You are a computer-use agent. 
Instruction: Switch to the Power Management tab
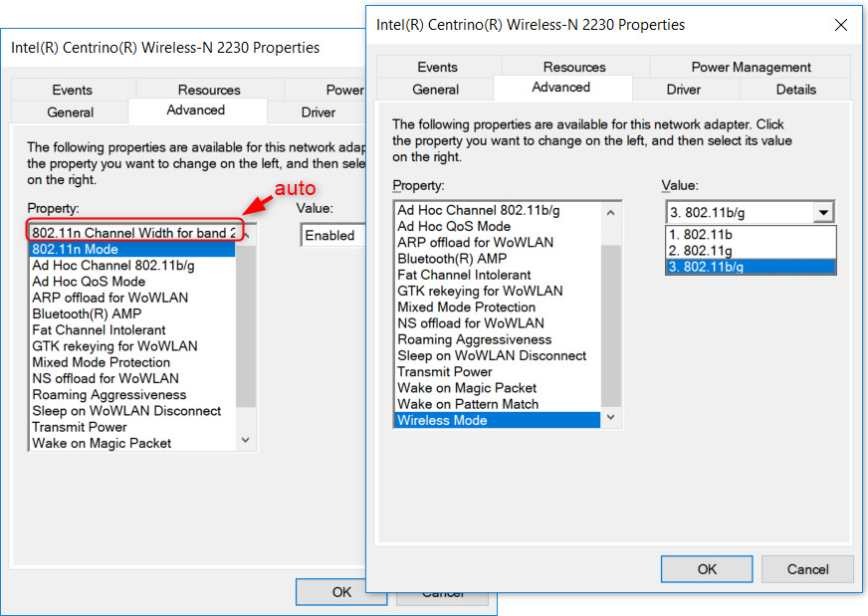(x=750, y=67)
